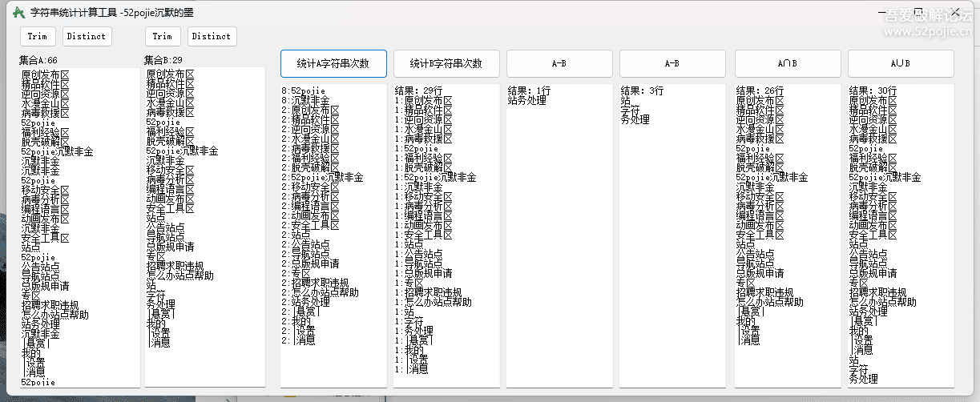
Task: Minimize the string statistics tool window
Action: point(889,13)
